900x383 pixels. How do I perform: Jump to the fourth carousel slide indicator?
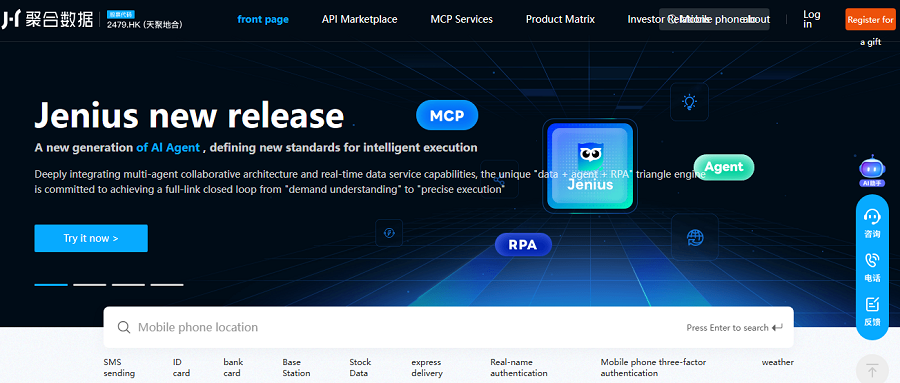pyautogui.click(x=167, y=284)
